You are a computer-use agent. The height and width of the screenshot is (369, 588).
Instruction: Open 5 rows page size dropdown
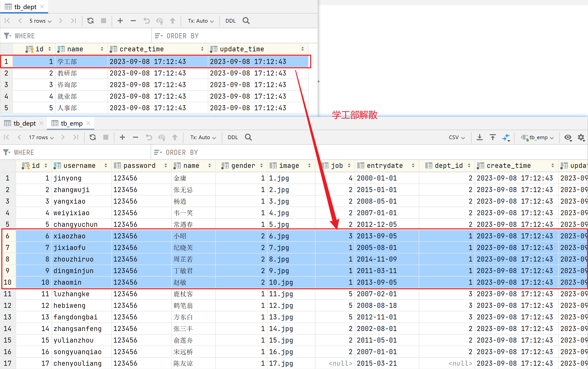click(x=40, y=21)
